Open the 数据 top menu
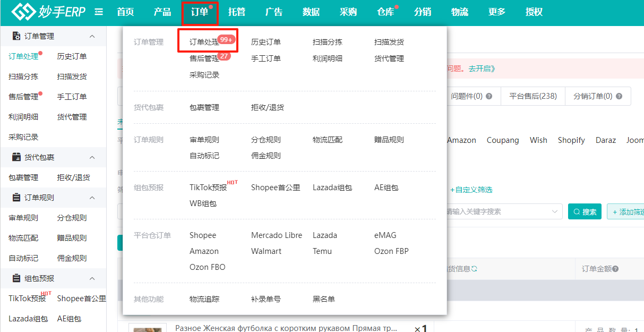The width and height of the screenshot is (644, 332). click(x=311, y=12)
